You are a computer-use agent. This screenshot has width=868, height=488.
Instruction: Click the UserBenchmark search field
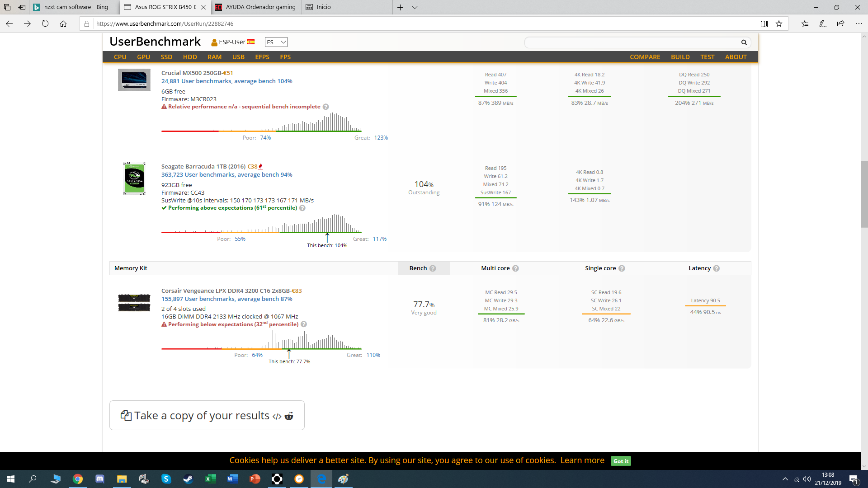[632, 42]
